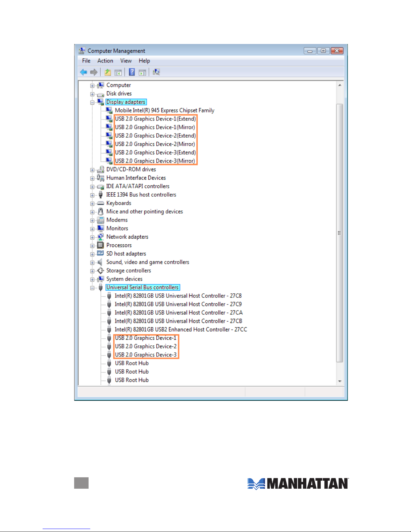
Task: Open the Action menu
Action: coord(105,61)
